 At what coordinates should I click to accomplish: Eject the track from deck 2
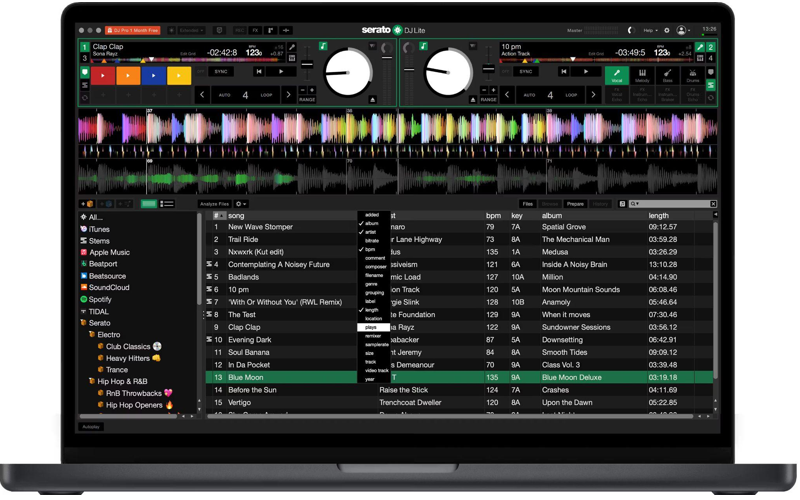[473, 99]
